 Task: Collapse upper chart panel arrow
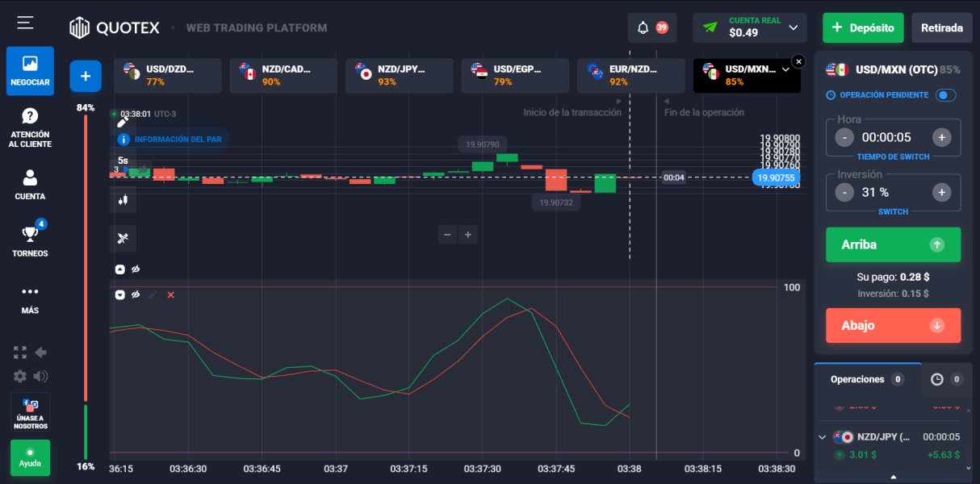120,269
